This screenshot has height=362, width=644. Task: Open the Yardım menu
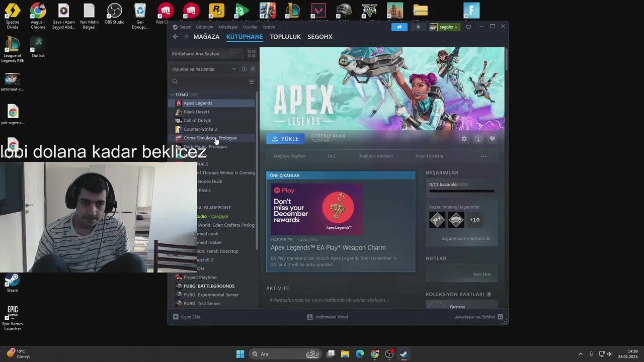click(269, 27)
